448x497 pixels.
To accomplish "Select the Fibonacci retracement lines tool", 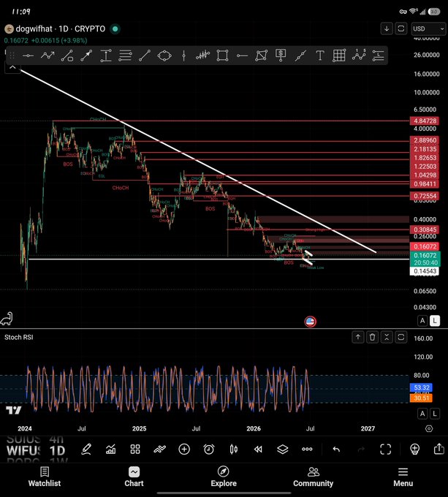I will pyautogui.click(x=125, y=56).
